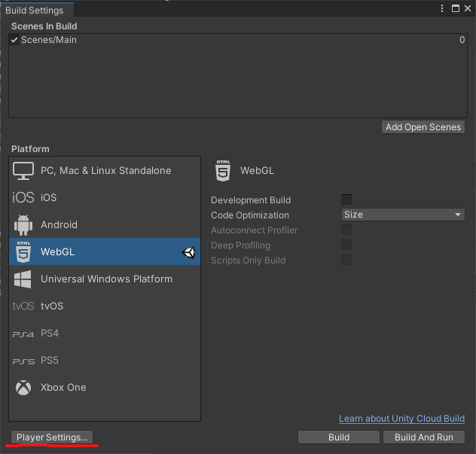Screen dimensions: 476x454
Task: Click the Windows logo icon
Action: pos(23,279)
